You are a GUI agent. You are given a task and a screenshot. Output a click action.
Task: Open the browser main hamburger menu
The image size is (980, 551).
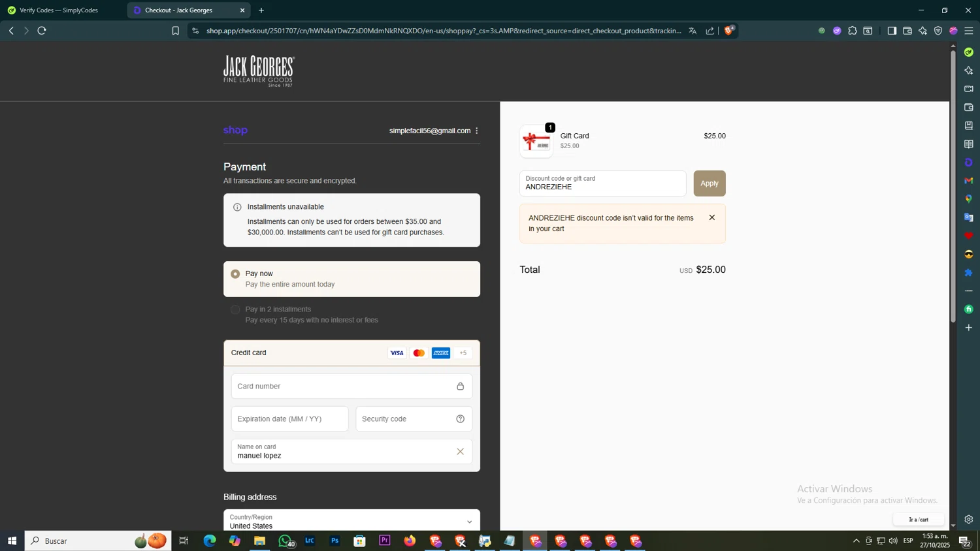click(x=969, y=31)
